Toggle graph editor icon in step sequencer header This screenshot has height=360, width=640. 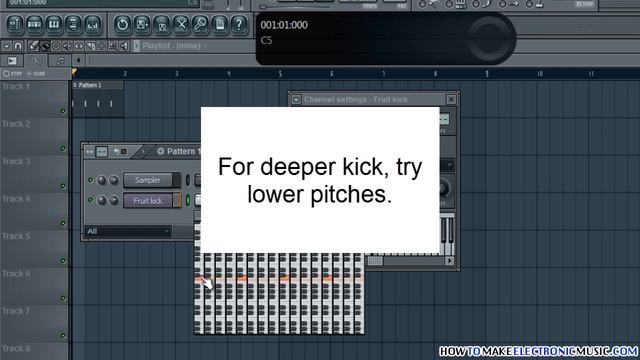pyautogui.click(x=102, y=152)
